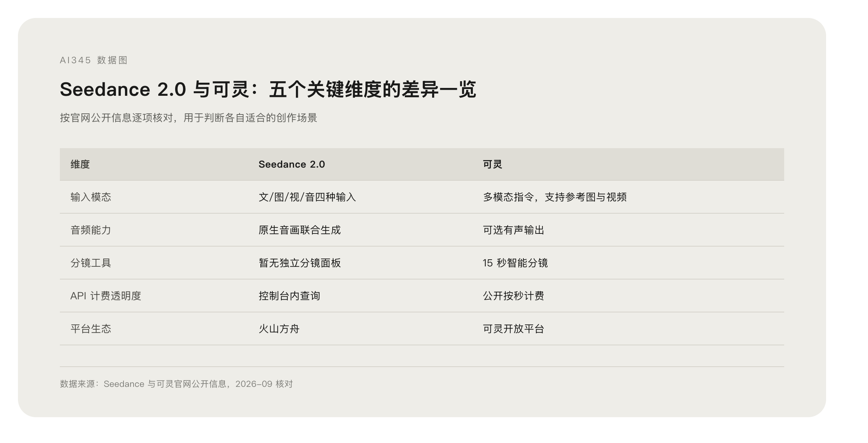The image size is (868, 443).
Task: Click the 'Seedance 2.0' column header
Action: [x=292, y=164]
